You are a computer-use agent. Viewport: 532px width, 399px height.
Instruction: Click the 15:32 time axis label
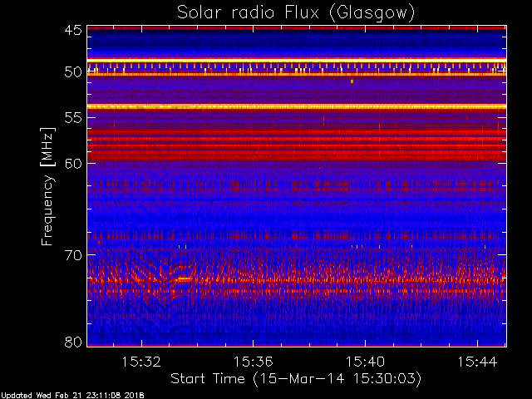coord(141,362)
